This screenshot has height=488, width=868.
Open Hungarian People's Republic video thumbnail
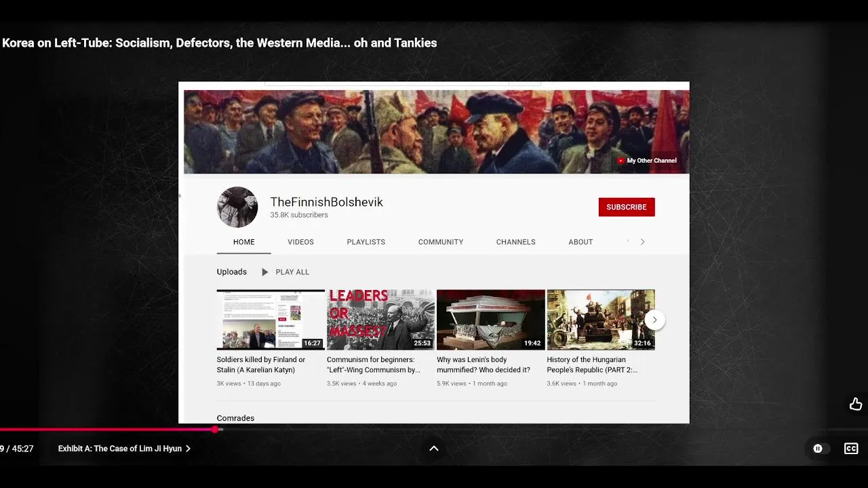[601, 320]
